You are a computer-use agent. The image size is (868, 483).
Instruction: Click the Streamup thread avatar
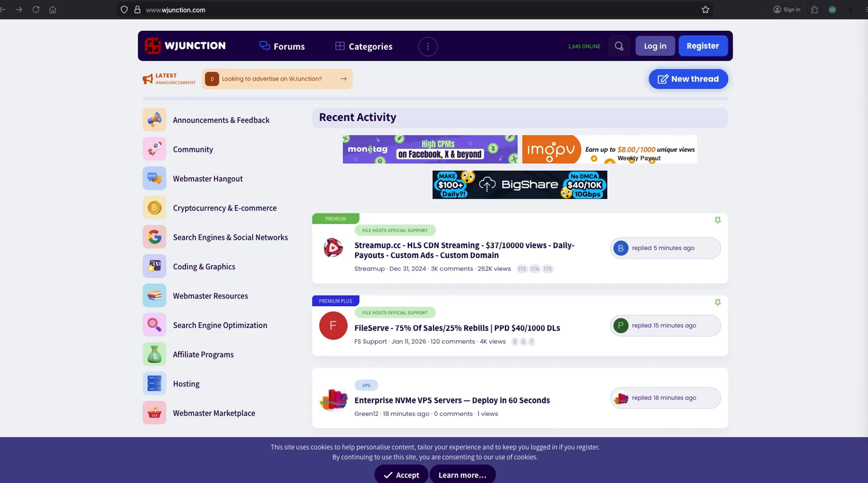[x=333, y=248]
